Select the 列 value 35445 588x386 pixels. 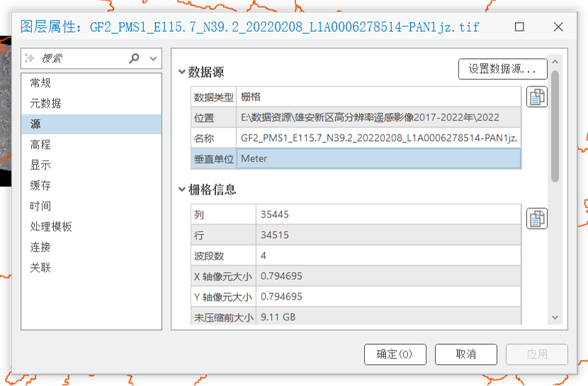[x=388, y=215]
